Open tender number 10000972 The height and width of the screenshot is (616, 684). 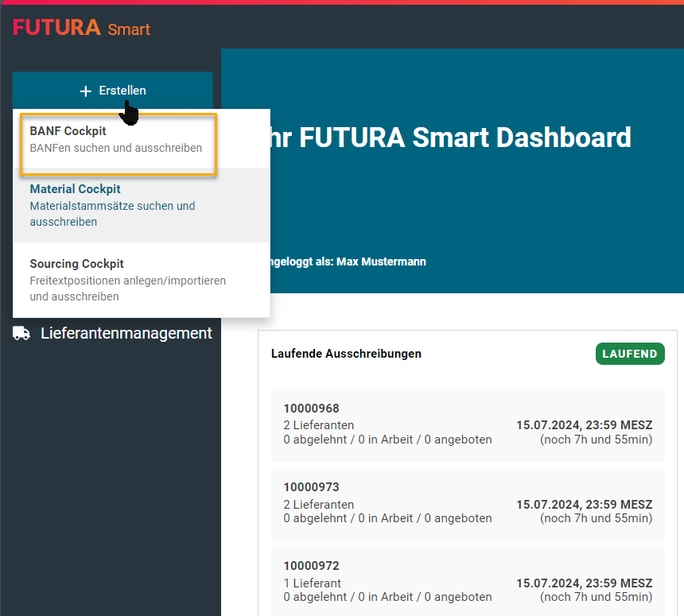click(x=311, y=566)
